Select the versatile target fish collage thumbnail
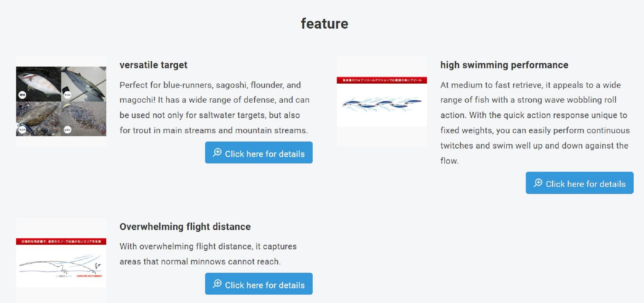644x303 pixels. tap(61, 101)
